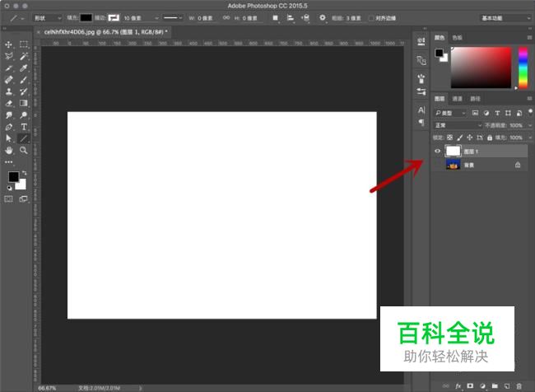Select the Magic Wand tool
This screenshot has height=392, width=535.
click(x=24, y=56)
